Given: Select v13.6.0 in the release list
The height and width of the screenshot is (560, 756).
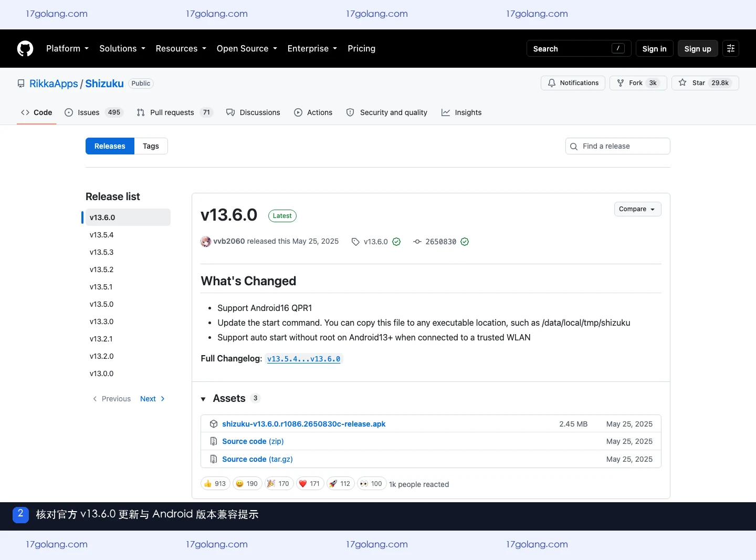Looking at the screenshot, I should 128,217.
